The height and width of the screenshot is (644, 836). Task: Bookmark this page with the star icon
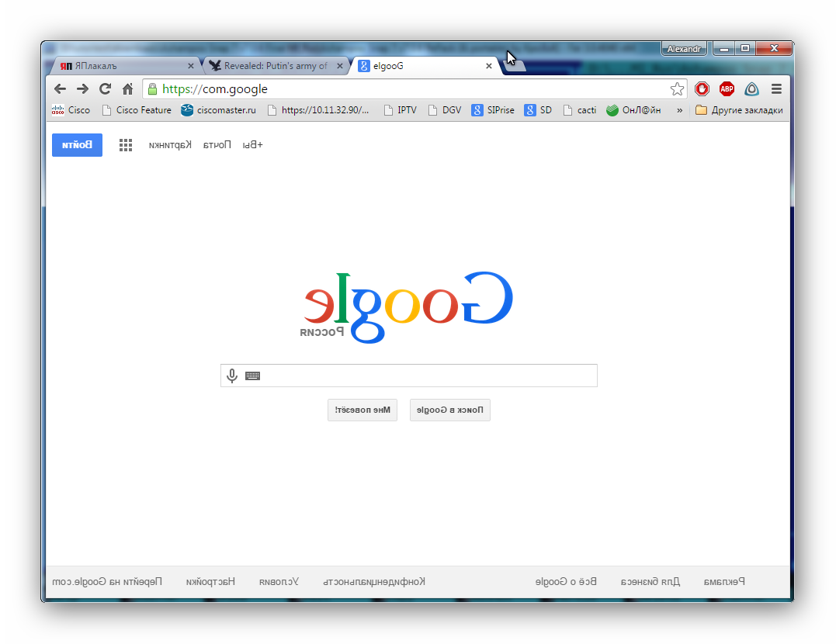coord(677,89)
